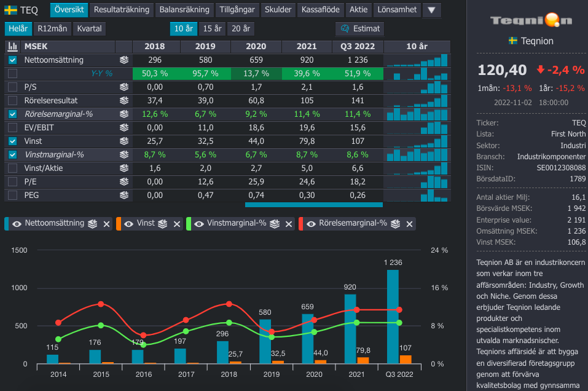This screenshot has width=588, height=391.
Task: Toggle visibility eye of Vinstmarginal-% series
Action: point(199,224)
